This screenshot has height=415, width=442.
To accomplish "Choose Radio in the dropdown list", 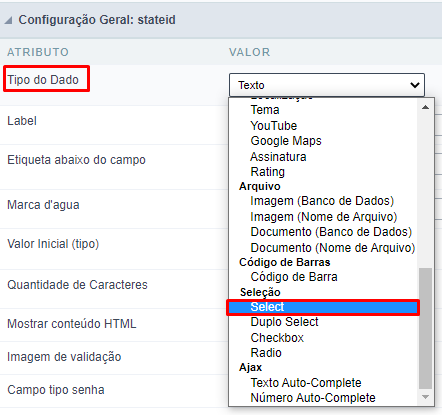I will [266, 353].
